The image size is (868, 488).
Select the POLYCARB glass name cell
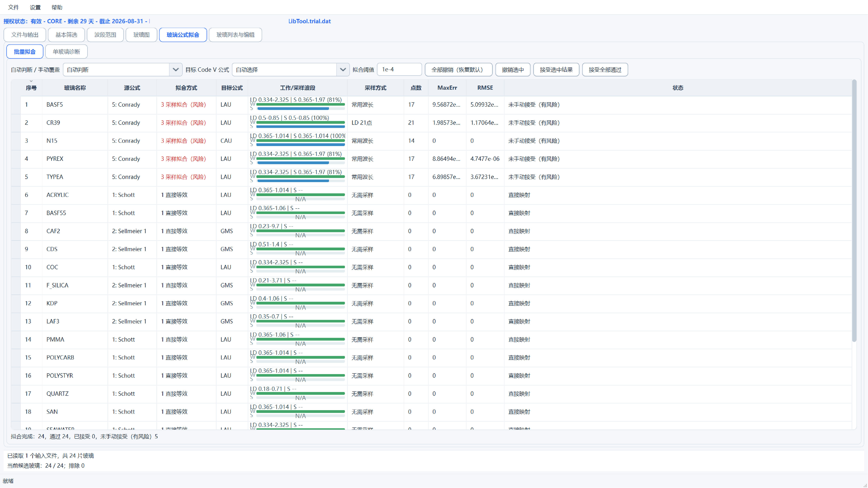tap(75, 358)
